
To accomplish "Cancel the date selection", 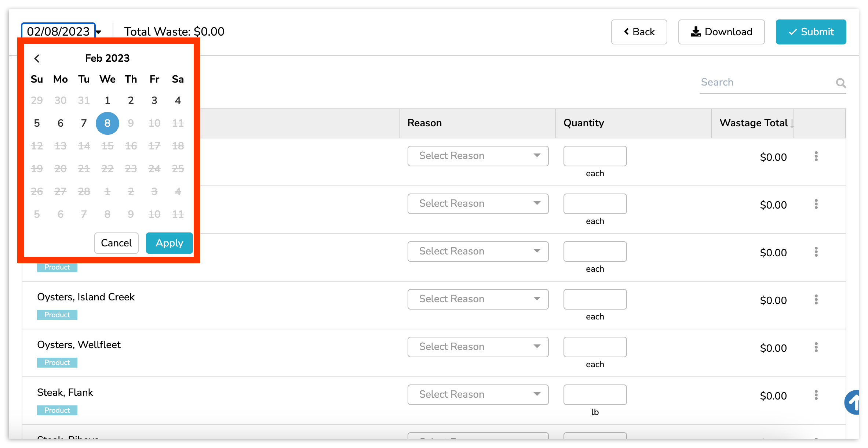I will click(116, 243).
